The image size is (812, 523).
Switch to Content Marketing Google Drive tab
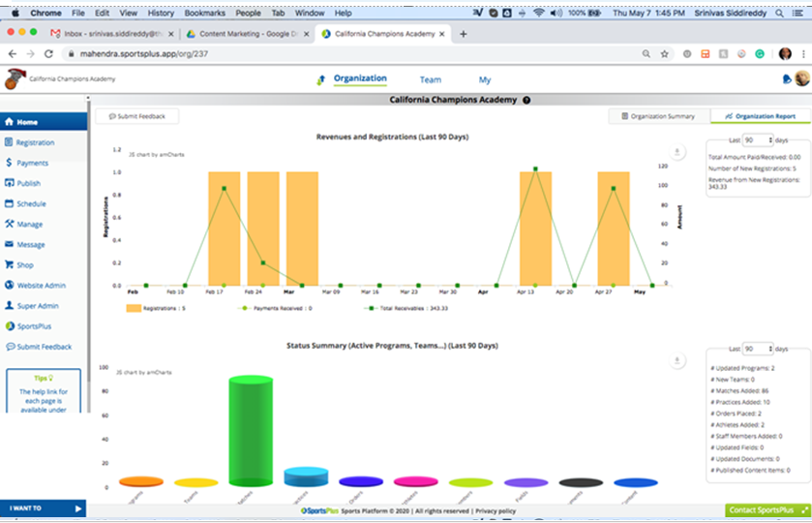click(x=248, y=34)
